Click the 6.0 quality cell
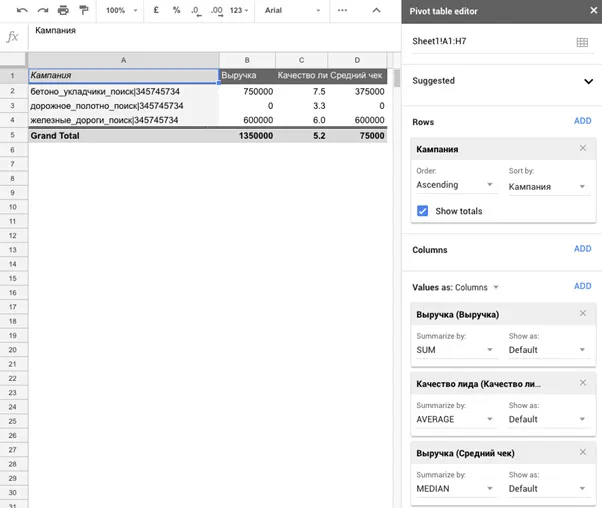This screenshot has height=508, width=602. pyautogui.click(x=302, y=120)
